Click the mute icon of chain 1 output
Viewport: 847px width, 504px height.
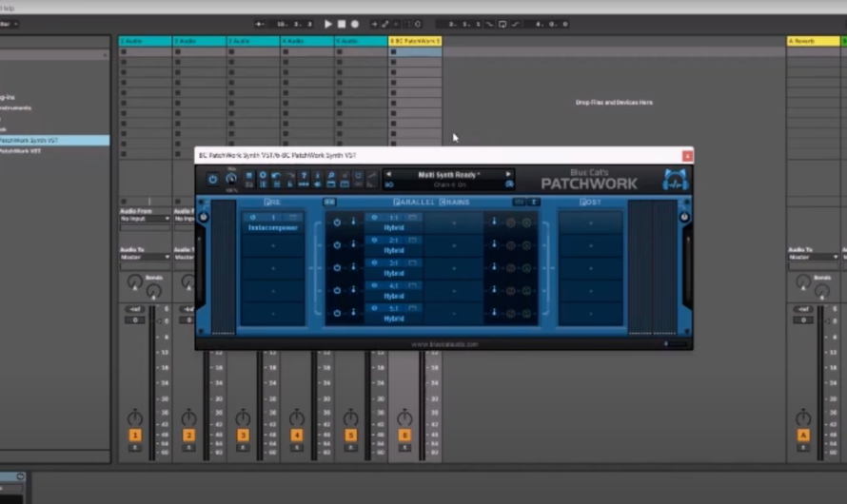[x=510, y=223]
